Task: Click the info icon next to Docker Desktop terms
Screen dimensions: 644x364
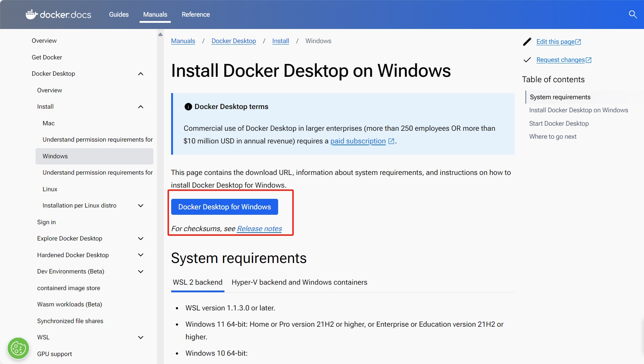Action: pos(188,106)
